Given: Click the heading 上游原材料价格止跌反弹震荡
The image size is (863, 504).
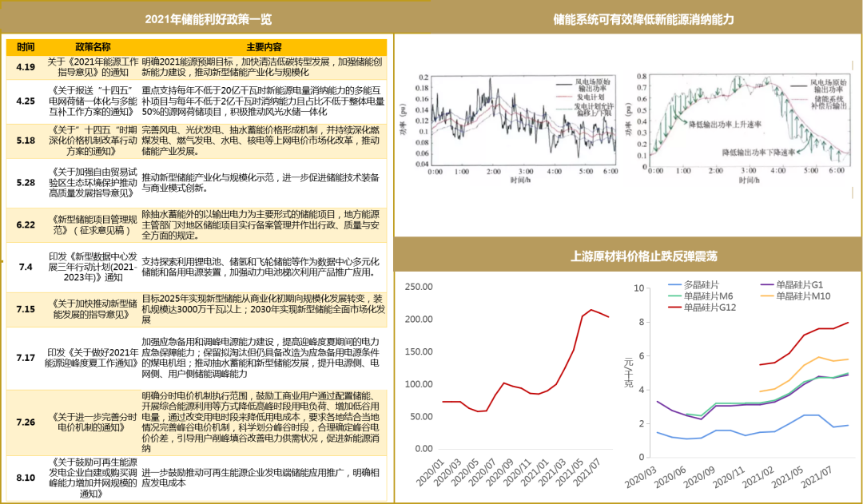Looking at the screenshot, I should click(x=643, y=256).
